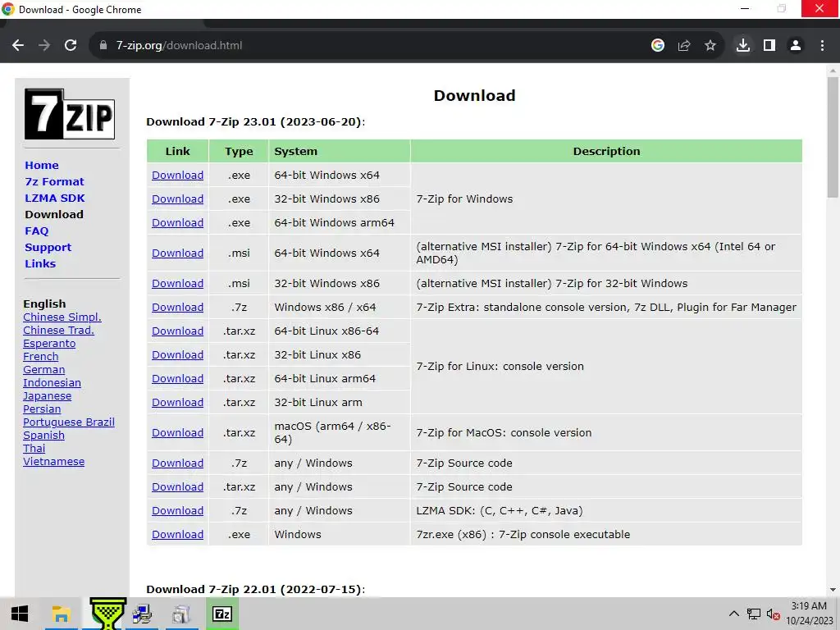This screenshot has height=630, width=840.
Task: Switch language to Thai
Action: [x=34, y=449]
